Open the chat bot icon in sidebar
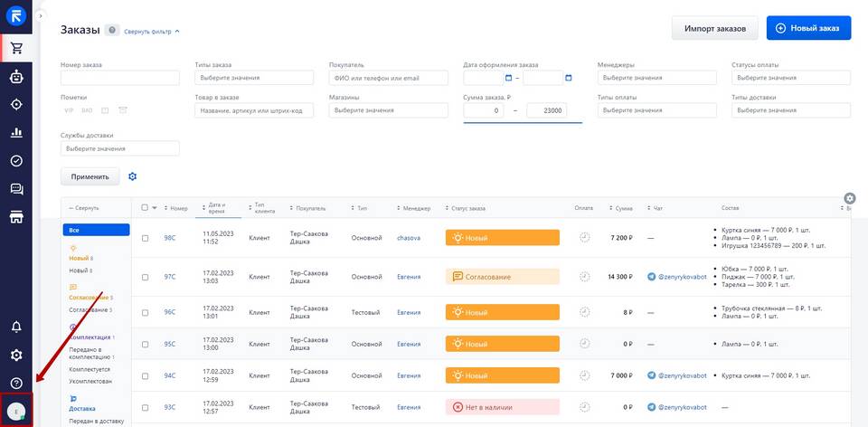The image size is (868, 427). coord(16,77)
